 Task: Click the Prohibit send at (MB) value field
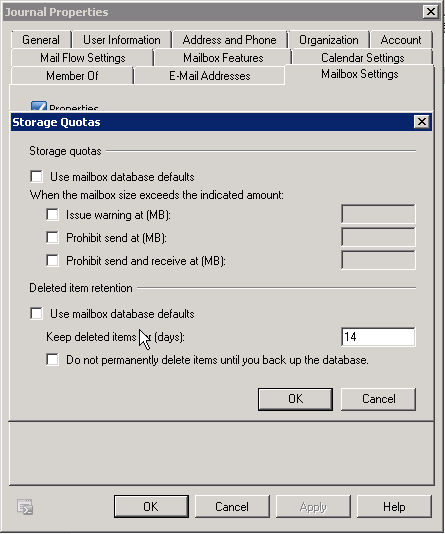click(x=378, y=237)
